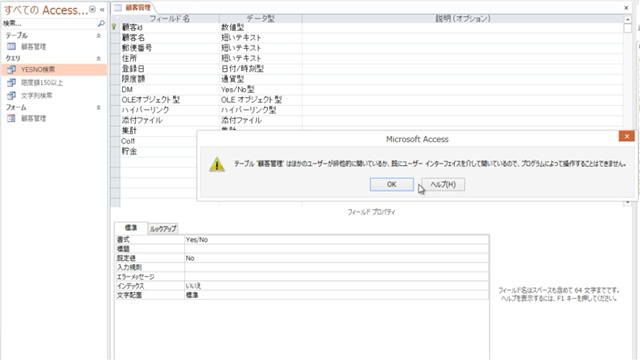This screenshot has height=360, width=640.
Task: Click the search magnifier icon in navigation pane
Action: tap(101, 24)
